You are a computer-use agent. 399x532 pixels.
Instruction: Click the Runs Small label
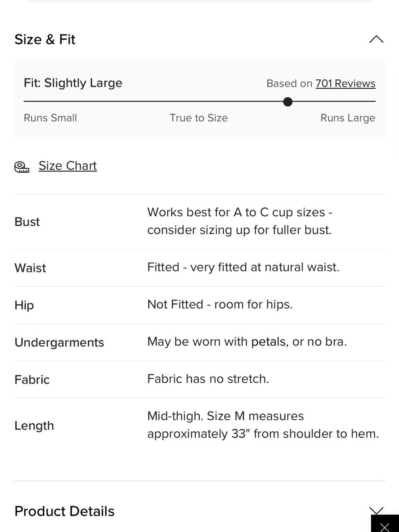point(50,118)
